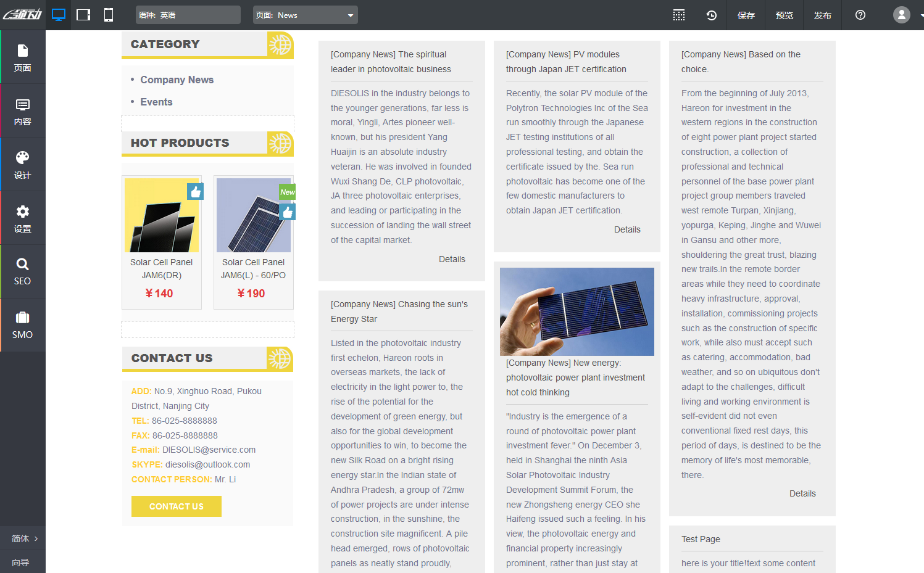Open the 内容 content sidebar panel

pyautogui.click(x=23, y=111)
